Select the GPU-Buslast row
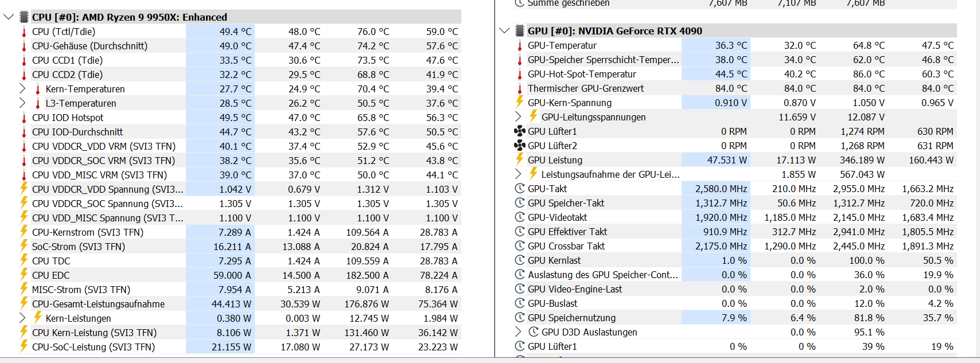The height and width of the screenshot is (363, 980). point(736,303)
